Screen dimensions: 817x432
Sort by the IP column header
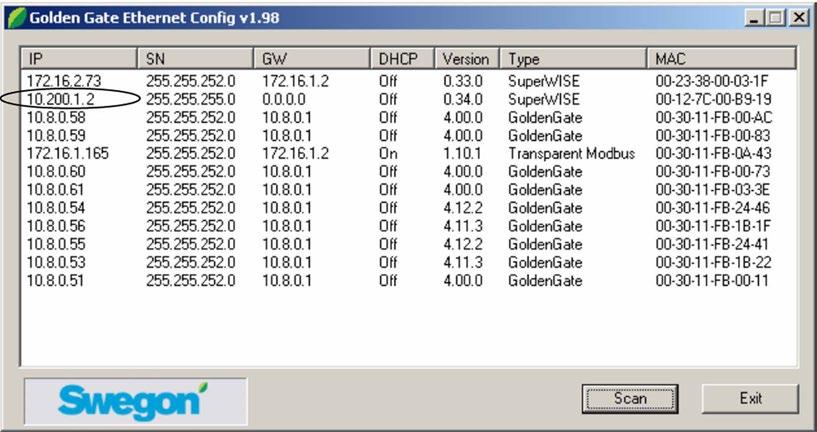(x=80, y=58)
